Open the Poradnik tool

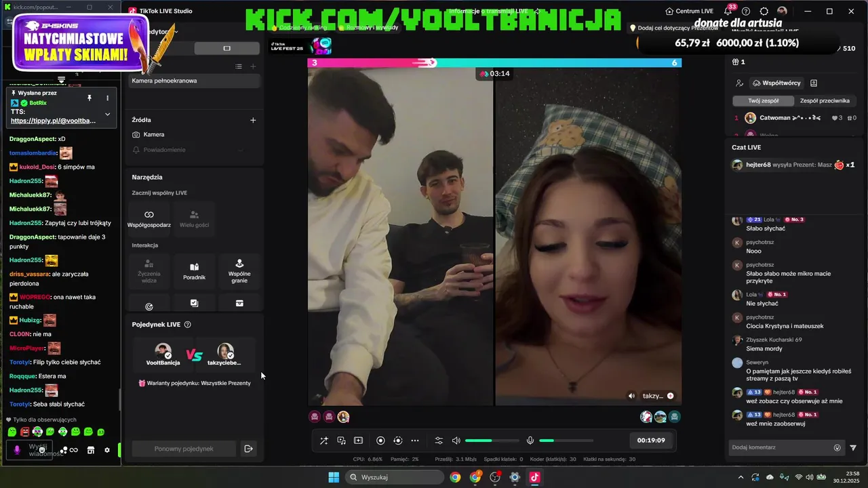click(x=195, y=271)
